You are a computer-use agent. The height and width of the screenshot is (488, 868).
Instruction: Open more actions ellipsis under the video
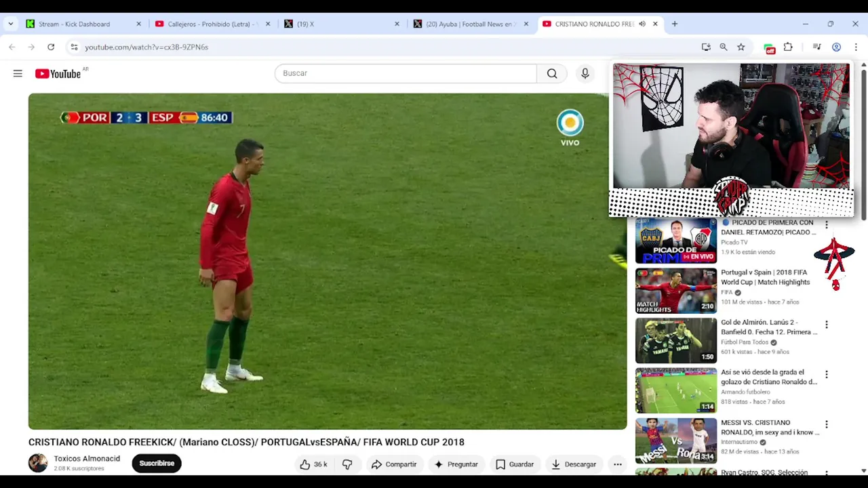pos(618,464)
